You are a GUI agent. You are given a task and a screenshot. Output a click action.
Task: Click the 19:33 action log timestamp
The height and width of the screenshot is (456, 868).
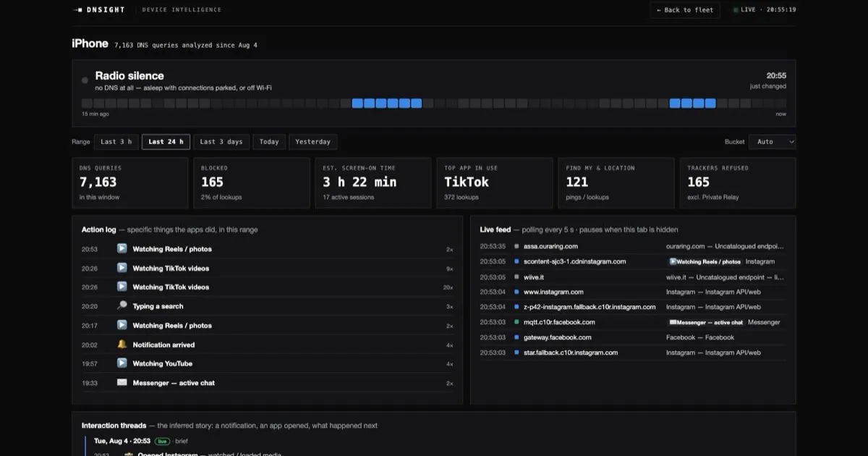tap(90, 383)
